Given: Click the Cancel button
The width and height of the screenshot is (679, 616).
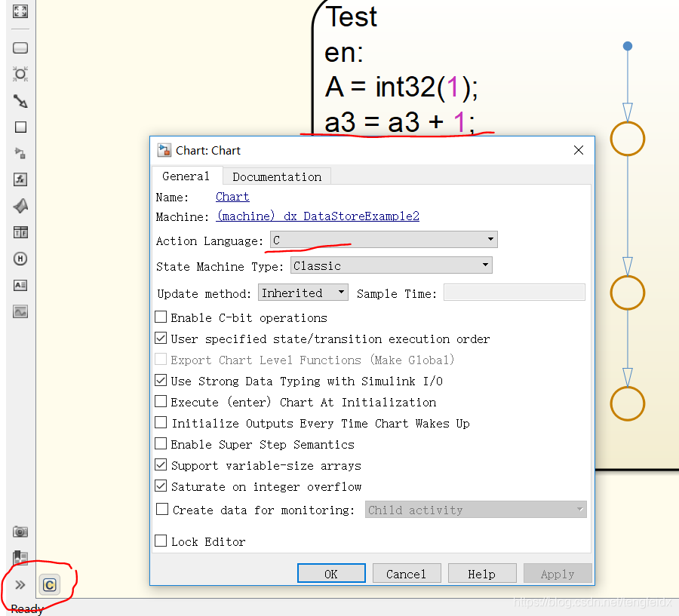Looking at the screenshot, I should [x=407, y=574].
